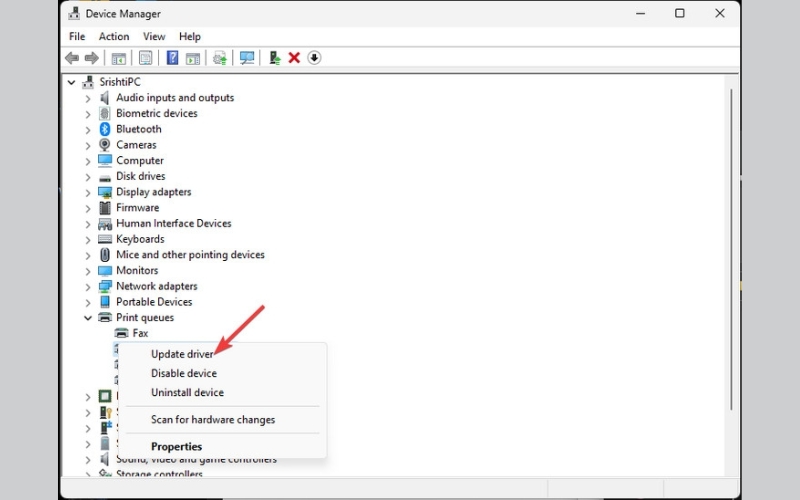This screenshot has width=800, height=500.
Task: Click the icon beside Display adapters
Action: pyautogui.click(x=105, y=192)
